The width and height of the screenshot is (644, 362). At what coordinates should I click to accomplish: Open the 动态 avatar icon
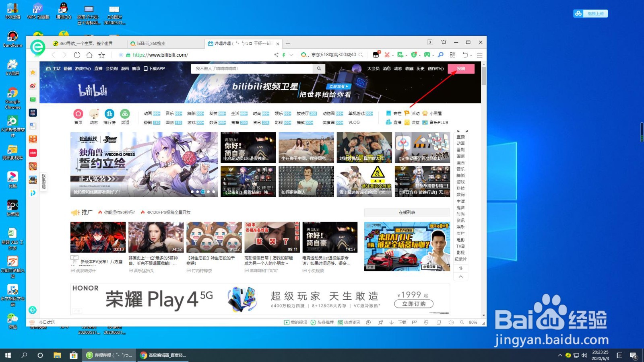pos(94,114)
